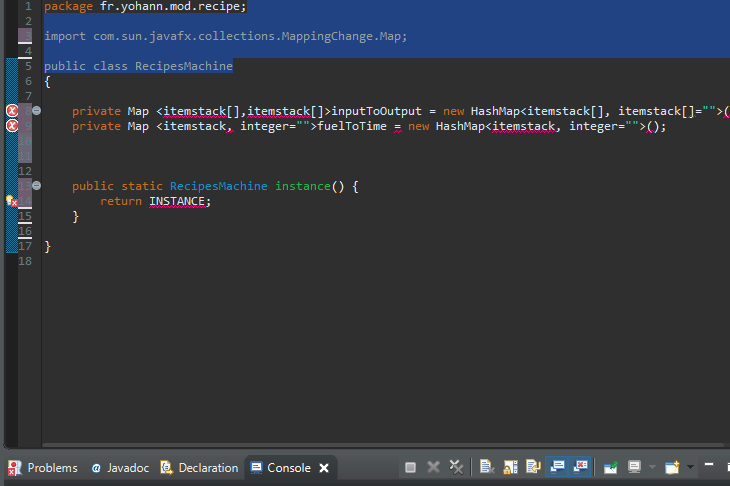Switch to the Problems tab
This screenshot has width=730, height=486.
pyautogui.click(x=43, y=468)
